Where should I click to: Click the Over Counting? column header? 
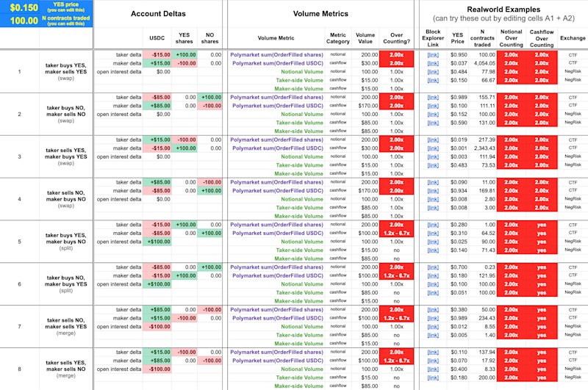click(x=396, y=38)
